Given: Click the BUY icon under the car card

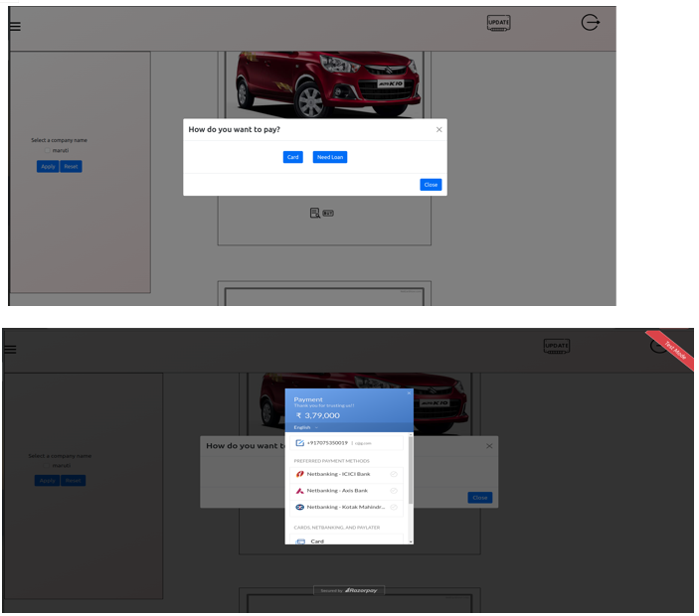Looking at the screenshot, I should (328, 214).
